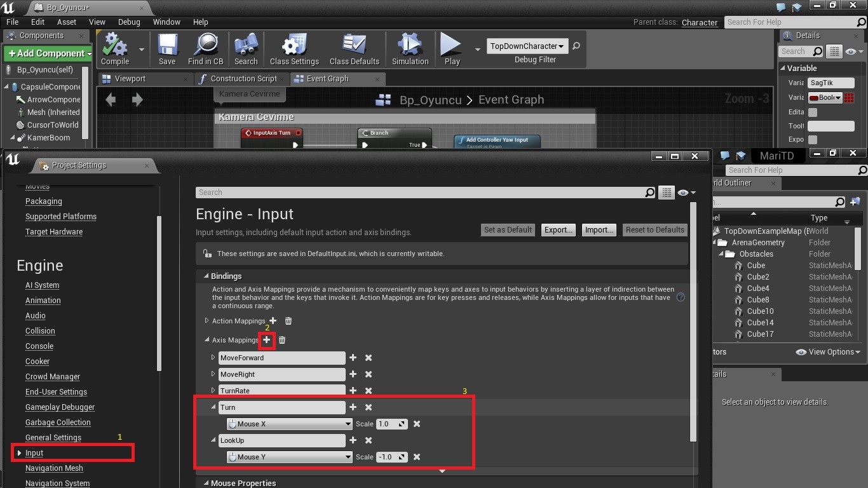Screen dimensions: 868x488
Task: Navigate back in the Event Graph
Action: (111, 99)
